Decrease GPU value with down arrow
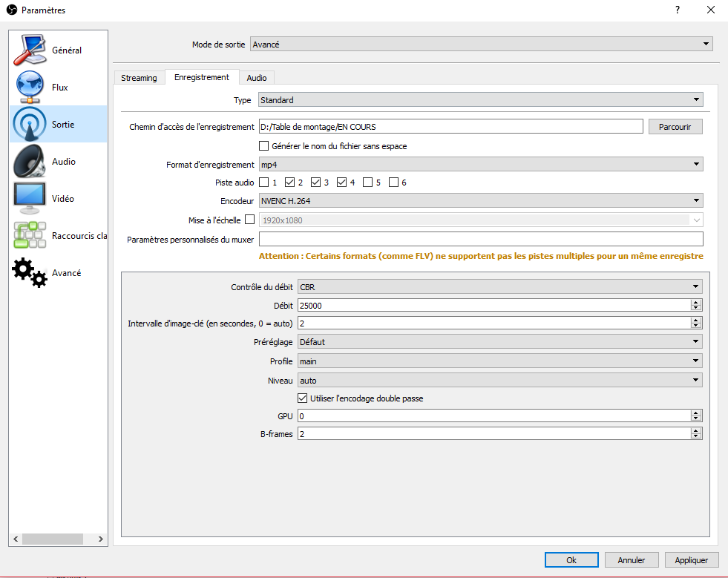The height and width of the screenshot is (578, 728). coord(696,418)
